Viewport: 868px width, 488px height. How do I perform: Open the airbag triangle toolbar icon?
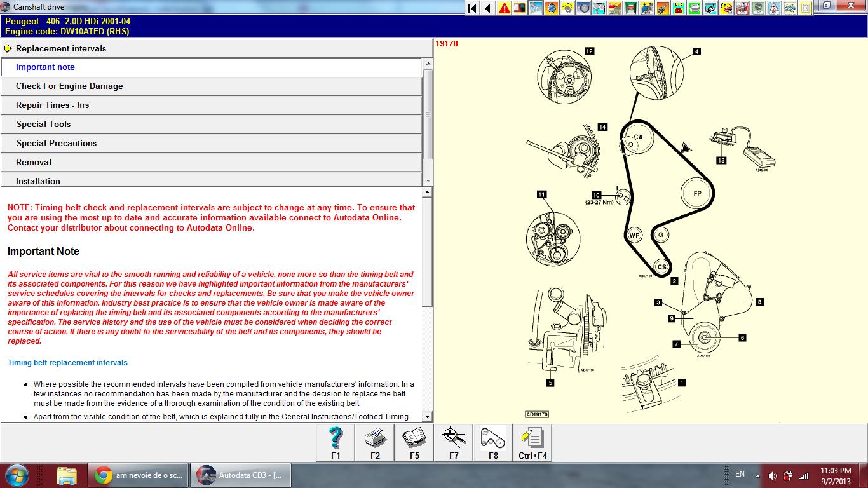tap(773, 8)
